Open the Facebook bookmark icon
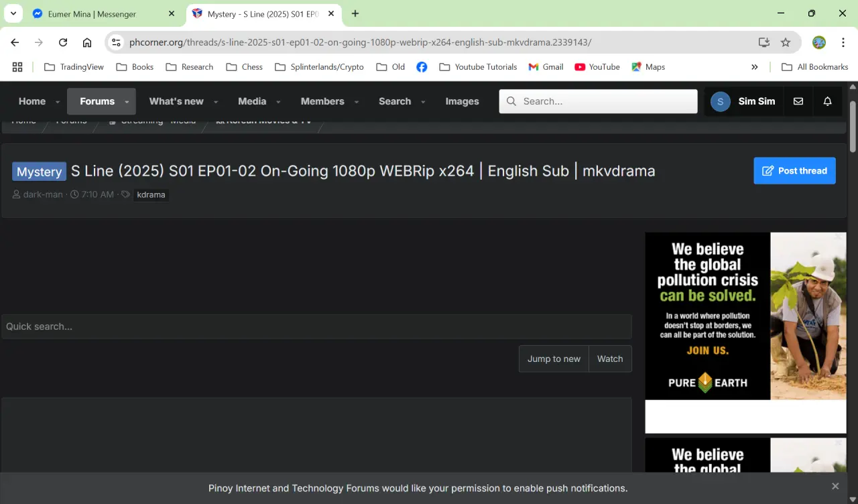This screenshot has height=504, width=858. (422, 67)
